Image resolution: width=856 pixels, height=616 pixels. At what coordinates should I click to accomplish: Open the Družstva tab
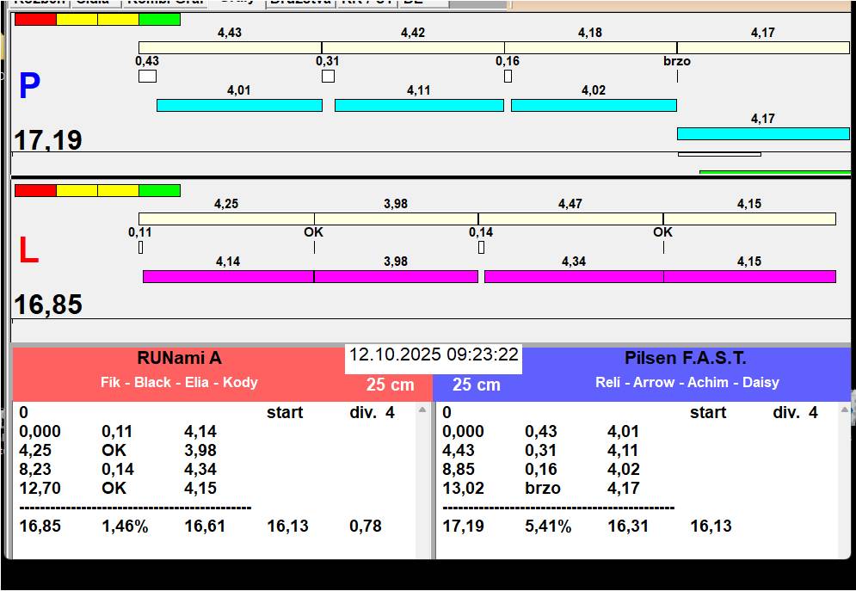[301, 3]
